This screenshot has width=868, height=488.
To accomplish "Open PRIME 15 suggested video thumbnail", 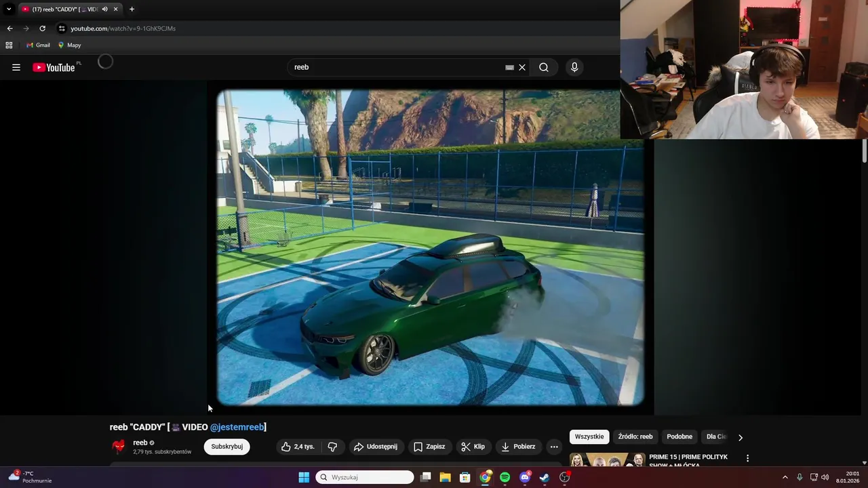I will click(x=607, y=460).
